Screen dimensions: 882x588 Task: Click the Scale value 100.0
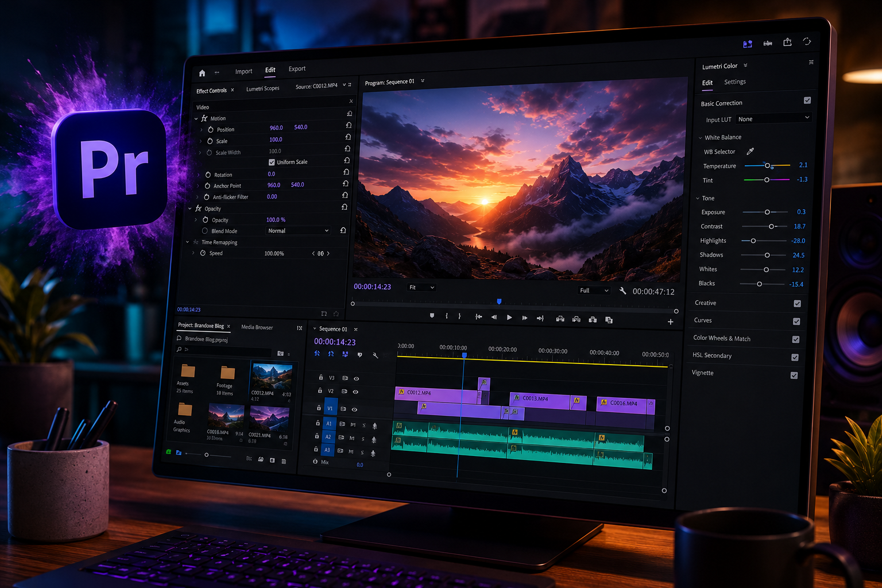[x=276, y=140]
